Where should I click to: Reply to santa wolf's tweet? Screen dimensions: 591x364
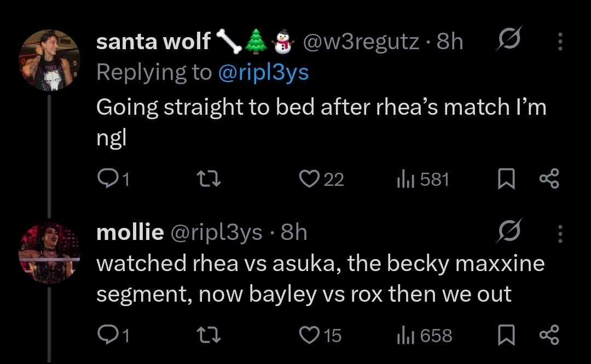(x=106, y=179)
